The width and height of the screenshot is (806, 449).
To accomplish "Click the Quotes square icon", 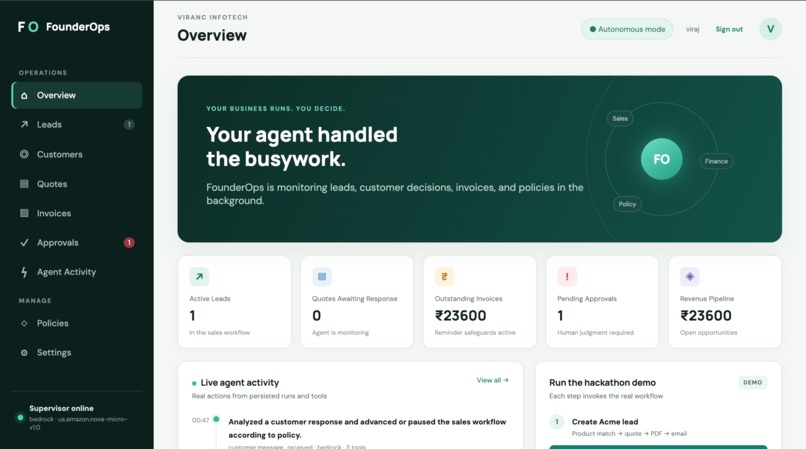I will tap(24, 184).
